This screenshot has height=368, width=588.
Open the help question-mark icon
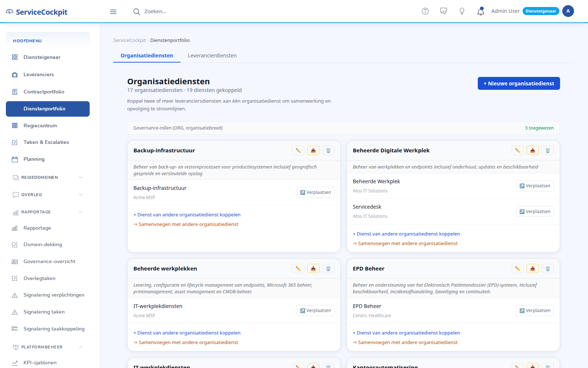(425, 11)
